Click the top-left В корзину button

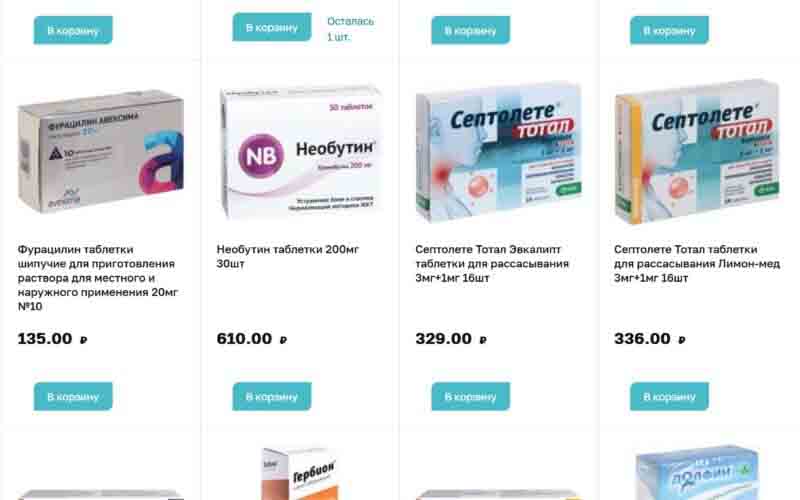[x=73, y=30]
